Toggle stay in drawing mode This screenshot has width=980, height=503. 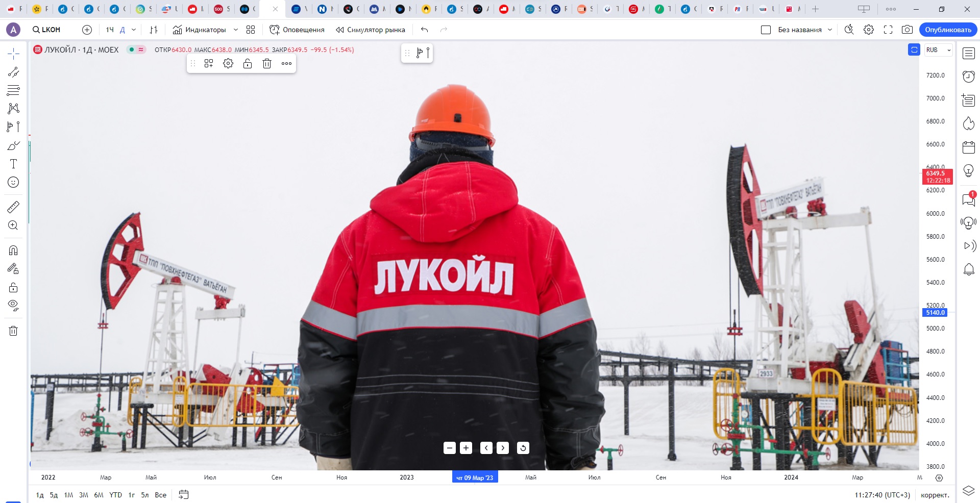click(13, 268)
